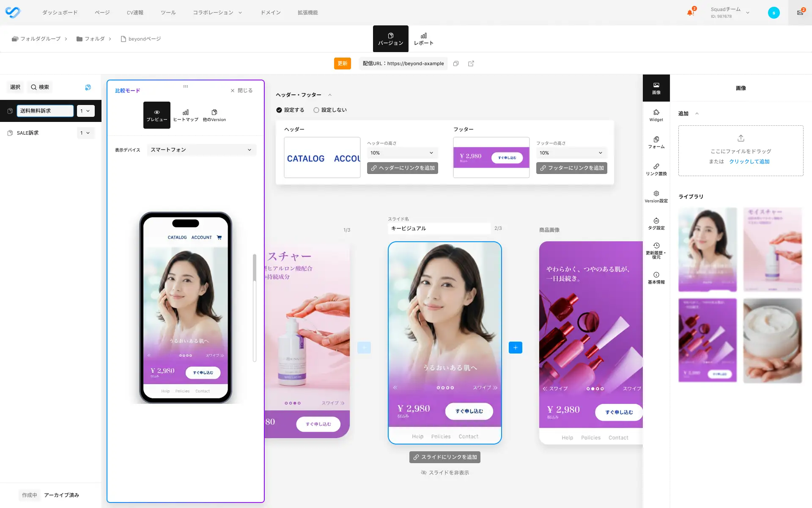The width and height of the screenshot is (812, 508).
Task: Select the cream jar library thumbnail
Action: (772, 340)
